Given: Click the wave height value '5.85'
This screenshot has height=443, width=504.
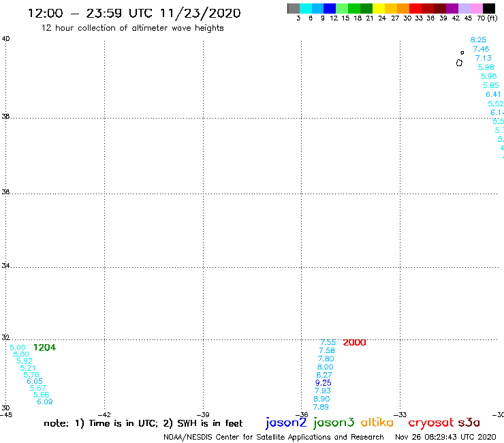Looking at the screenshot, I should [491, 85].
